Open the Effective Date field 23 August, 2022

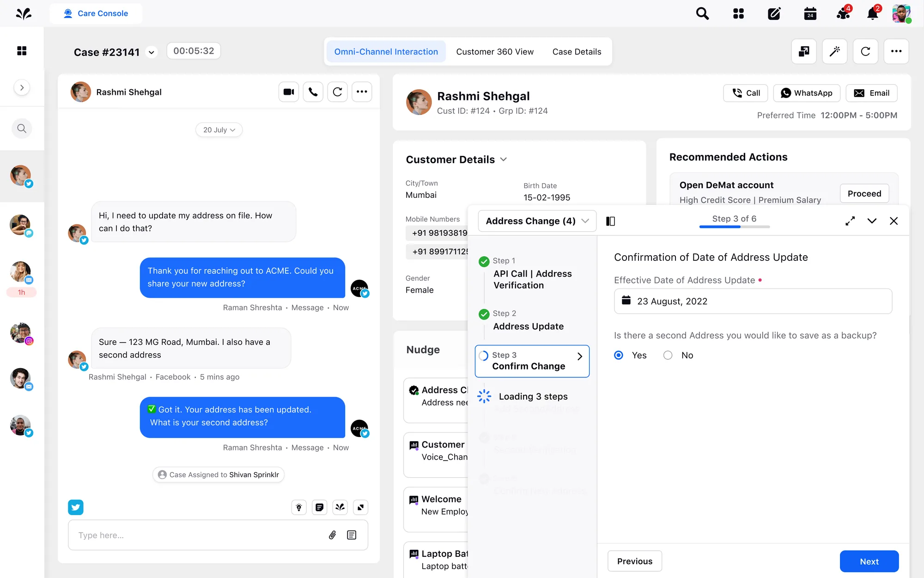click(x=753, y=301)
